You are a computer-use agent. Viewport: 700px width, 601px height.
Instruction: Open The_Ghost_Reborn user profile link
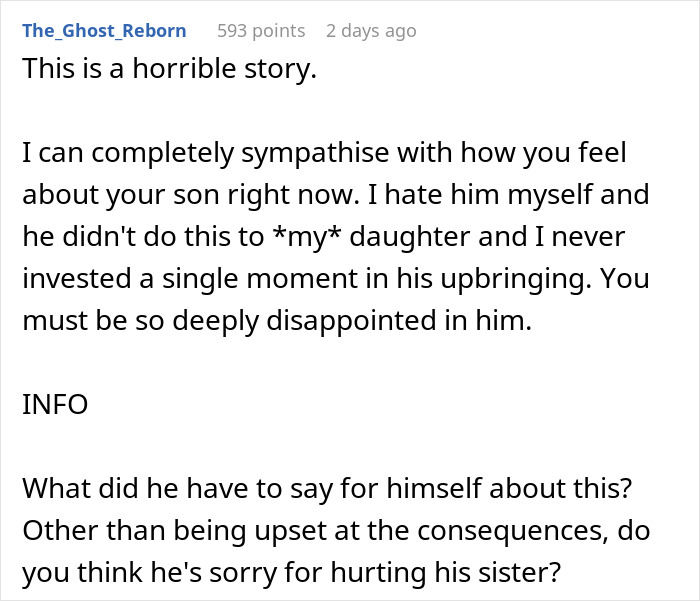pyautogui.click(x=104, y=30)
